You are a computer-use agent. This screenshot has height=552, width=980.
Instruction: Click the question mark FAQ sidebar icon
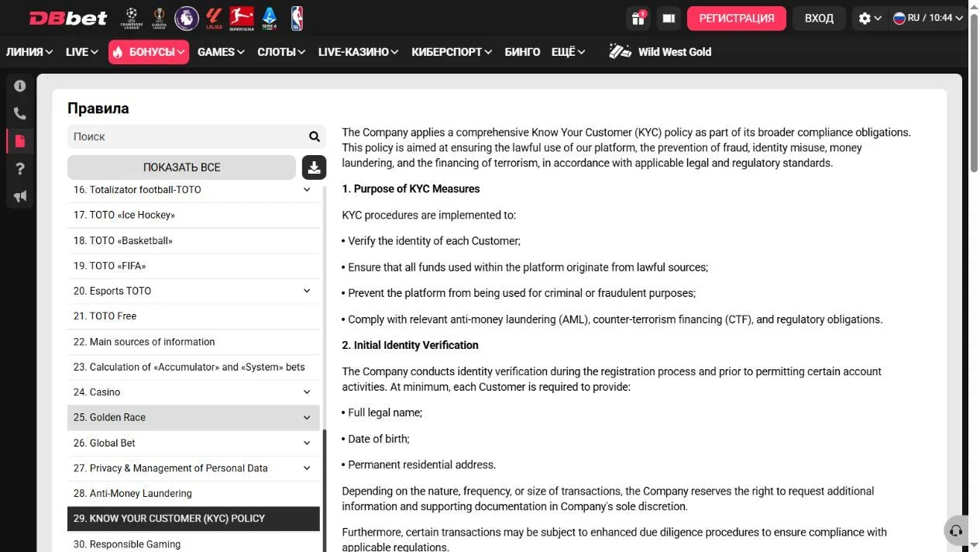click(x=20, y=169)
